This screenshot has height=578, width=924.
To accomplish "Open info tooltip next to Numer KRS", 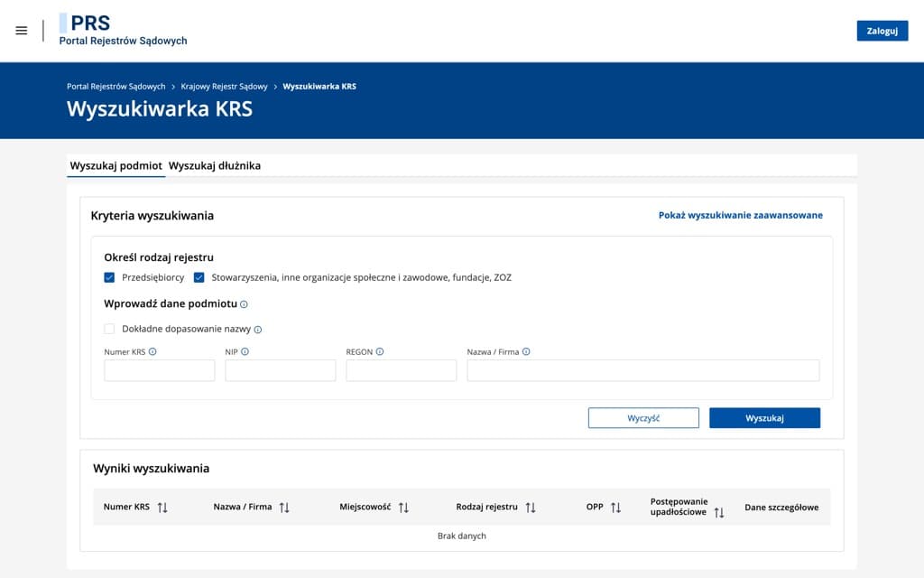I will [x=151, y=351].
